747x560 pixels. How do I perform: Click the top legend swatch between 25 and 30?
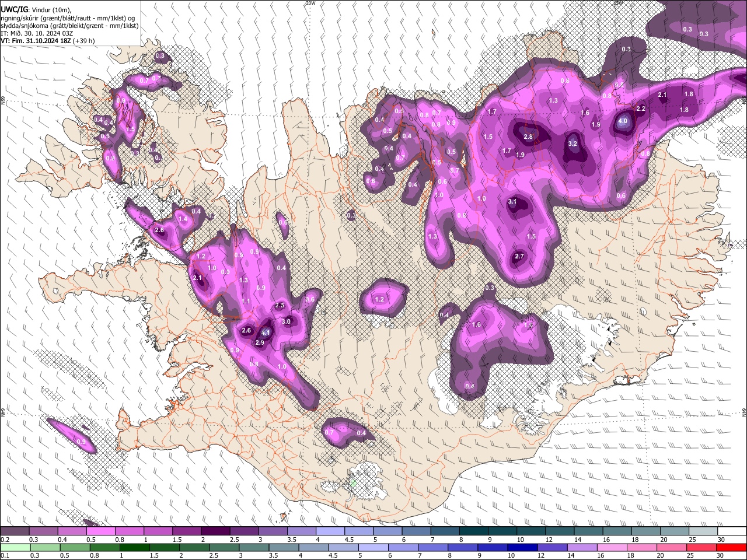tap(703, 531)
